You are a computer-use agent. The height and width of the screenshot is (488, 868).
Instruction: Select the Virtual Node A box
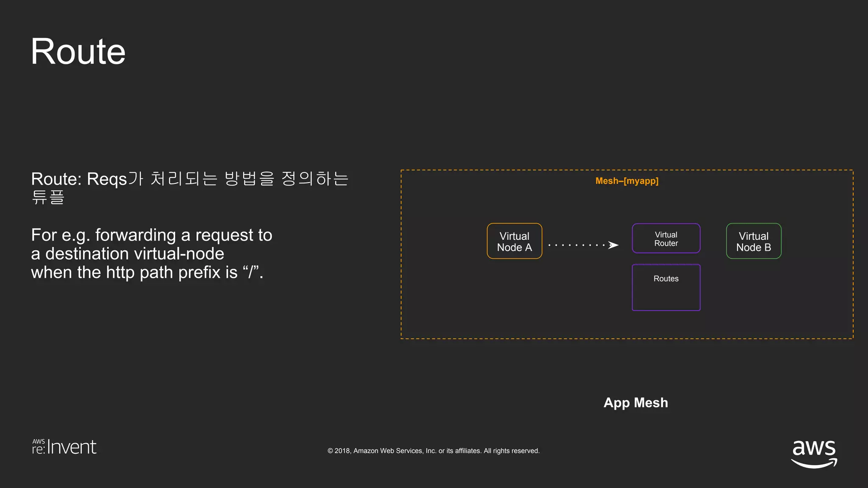pyautogui.click(x=514, y=241)
